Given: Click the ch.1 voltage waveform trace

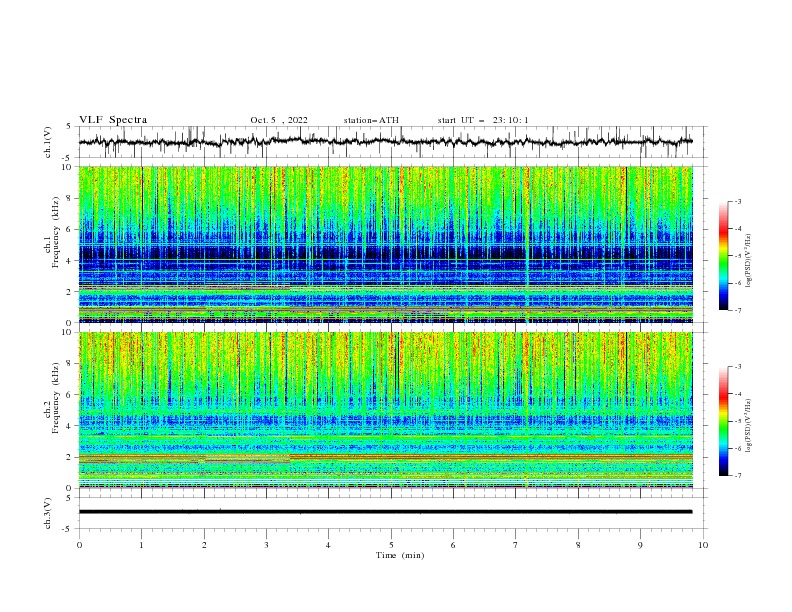Looking at the screenshot, I should tap(385, 142).
